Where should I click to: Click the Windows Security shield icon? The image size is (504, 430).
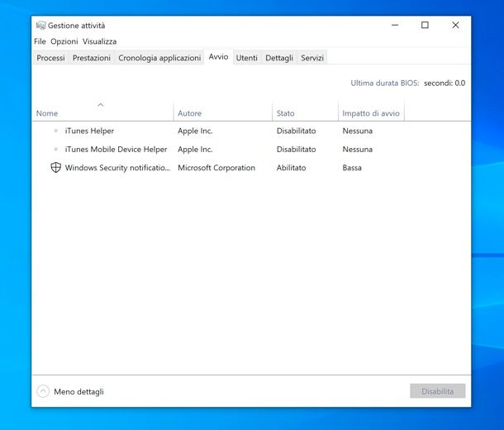55,167
